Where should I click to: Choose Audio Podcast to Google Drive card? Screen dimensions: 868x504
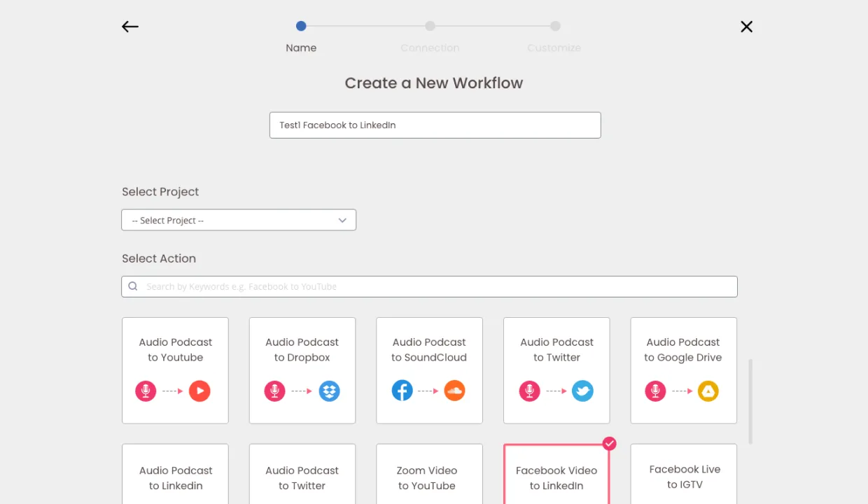pos(684,370)
